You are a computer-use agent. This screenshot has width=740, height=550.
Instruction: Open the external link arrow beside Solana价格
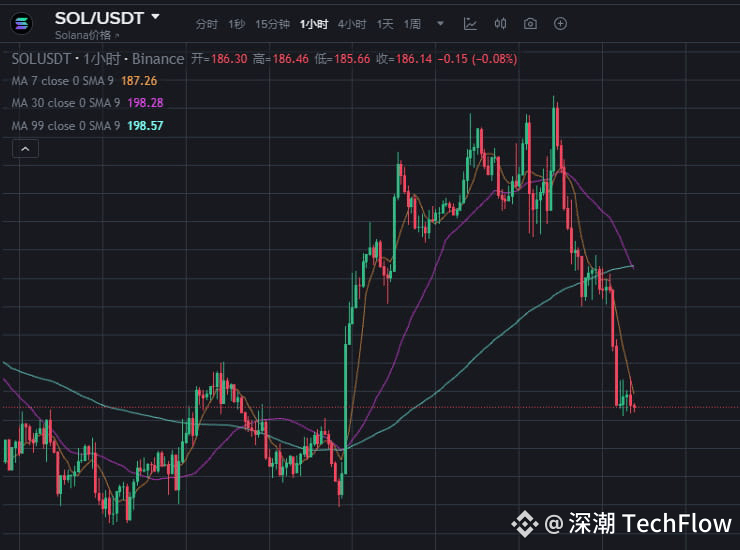click(117, 35)
